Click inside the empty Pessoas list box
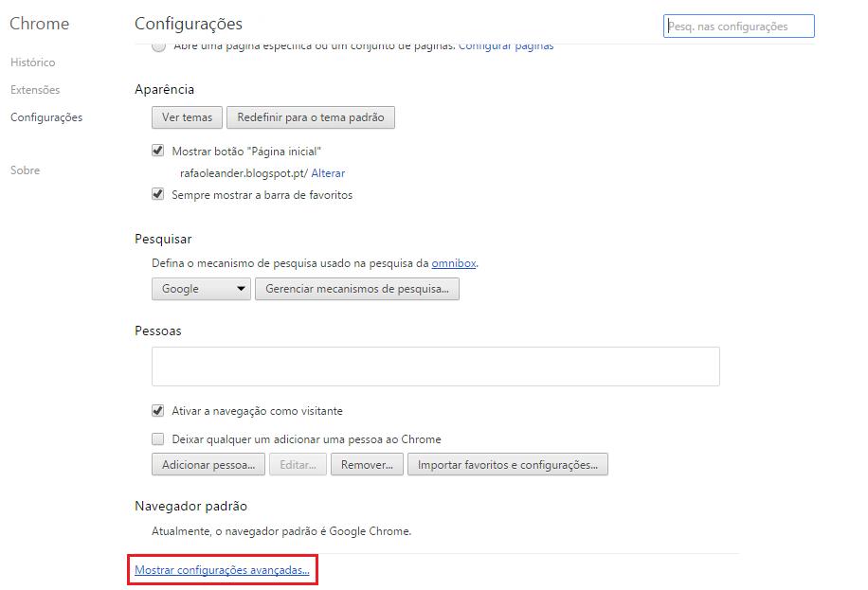This screenshot has height=590, width=868. click(435, 366)
